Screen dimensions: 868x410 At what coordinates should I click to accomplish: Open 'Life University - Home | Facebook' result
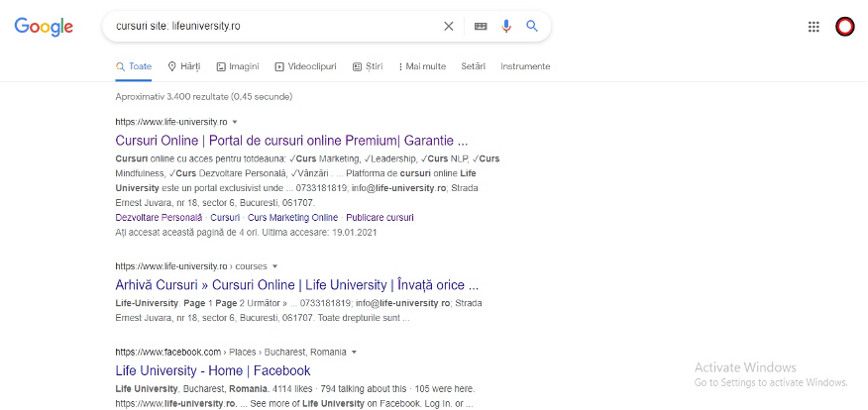[x=213, y=370]
